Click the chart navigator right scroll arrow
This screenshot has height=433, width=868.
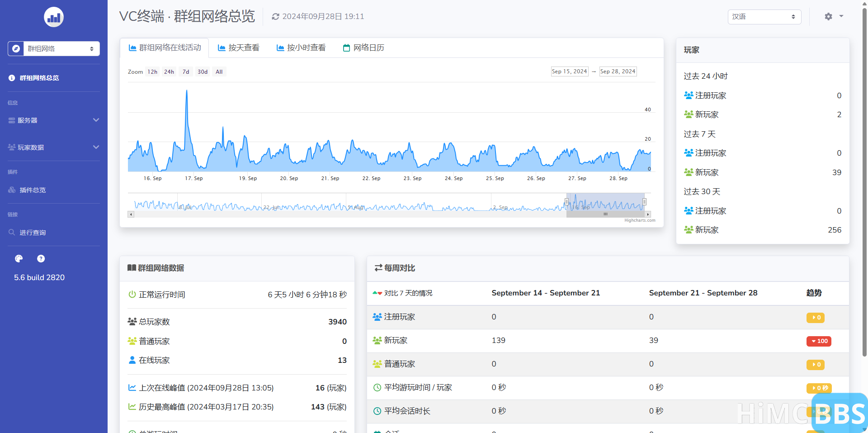[x=648, y=214]
